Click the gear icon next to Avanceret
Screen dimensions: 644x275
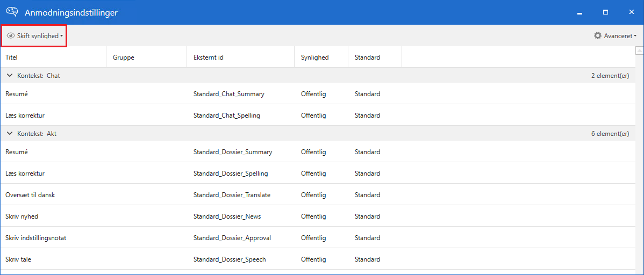pos(598,36)
